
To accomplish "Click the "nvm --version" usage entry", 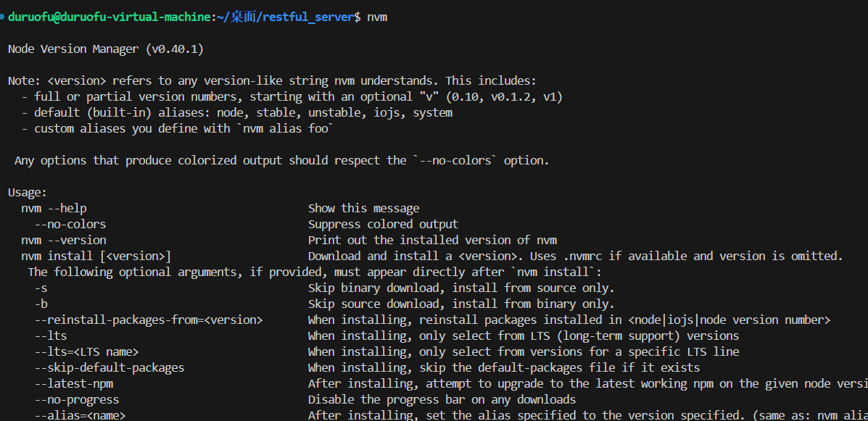I will point(64,240).
